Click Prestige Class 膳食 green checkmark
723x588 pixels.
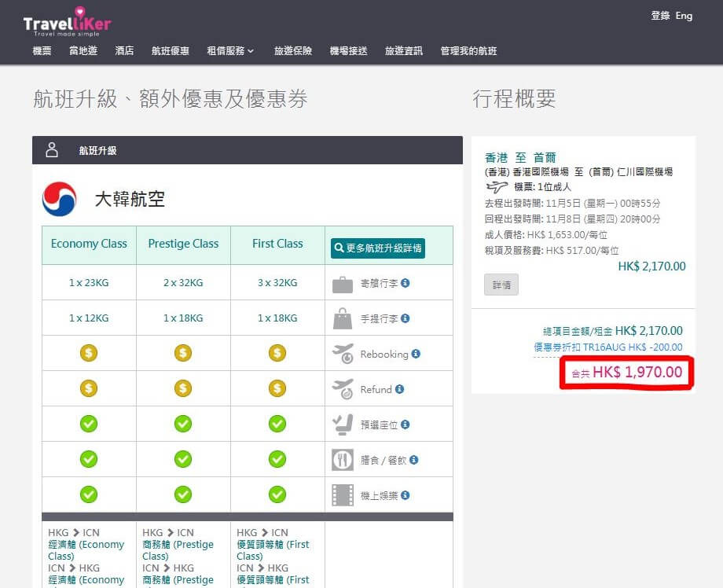click(x=183, y=459)
